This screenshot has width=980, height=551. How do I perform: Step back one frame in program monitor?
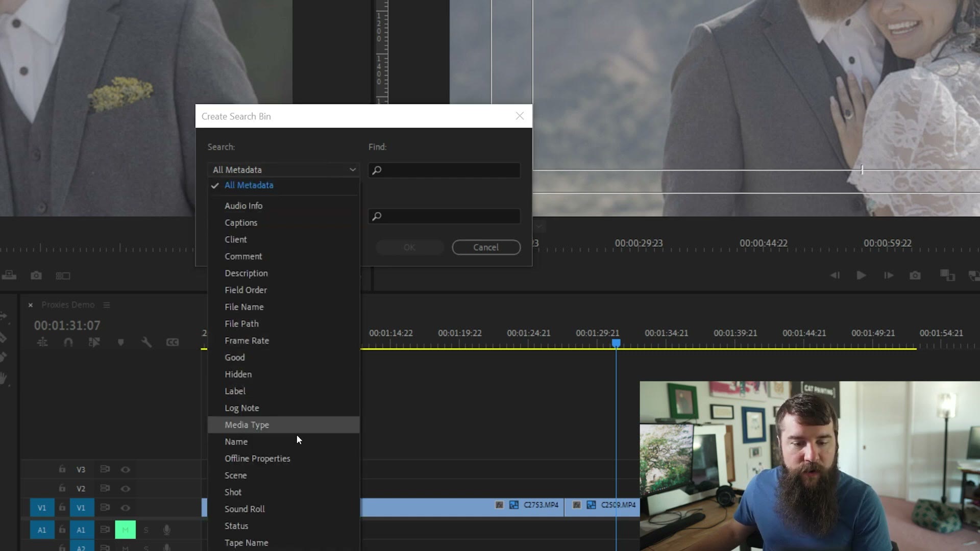tap(835, 275)
